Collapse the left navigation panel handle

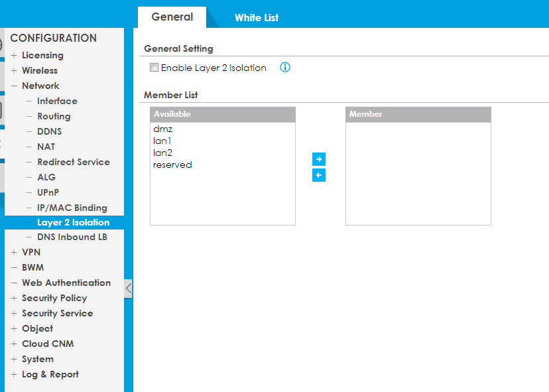128,288
